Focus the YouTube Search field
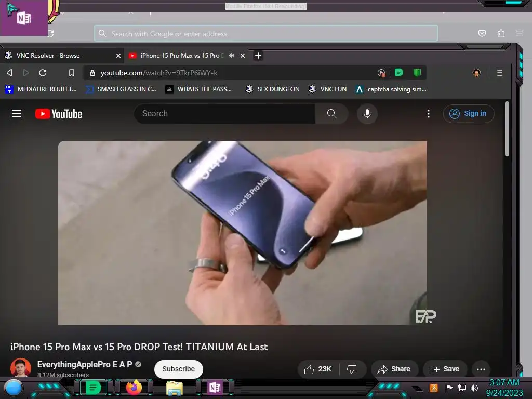 [224, 114]
